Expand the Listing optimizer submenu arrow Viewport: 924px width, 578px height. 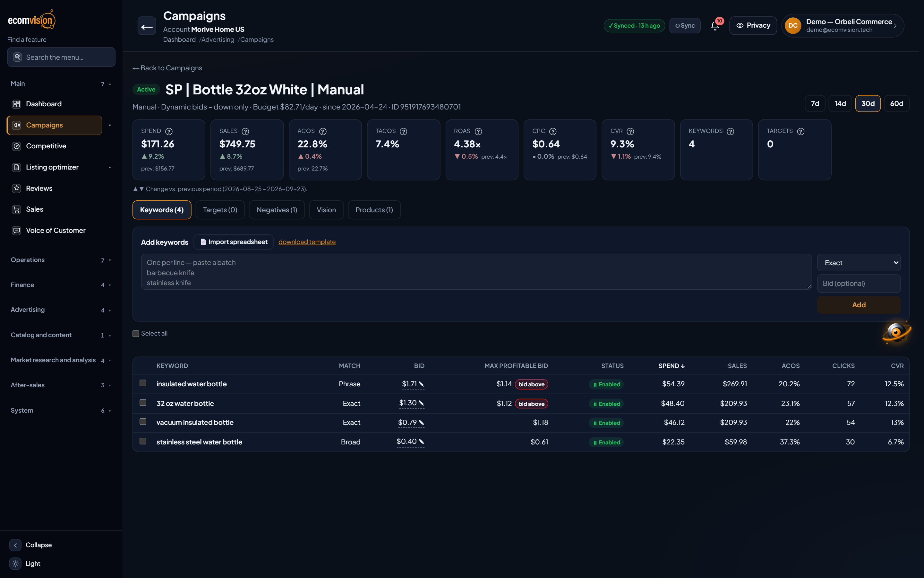tap(110, 167)
